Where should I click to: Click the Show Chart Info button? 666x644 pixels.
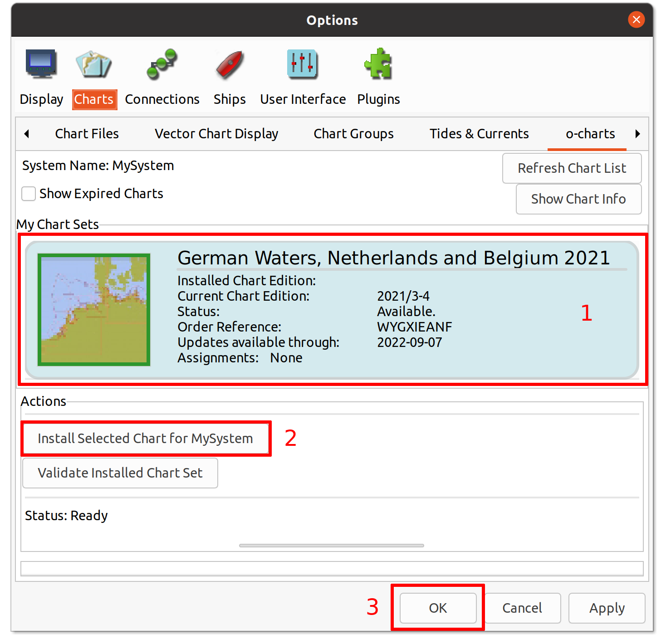click(x=578, y=199)
